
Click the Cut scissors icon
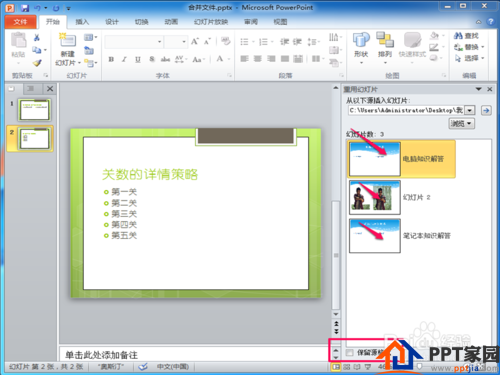(37, 38)
